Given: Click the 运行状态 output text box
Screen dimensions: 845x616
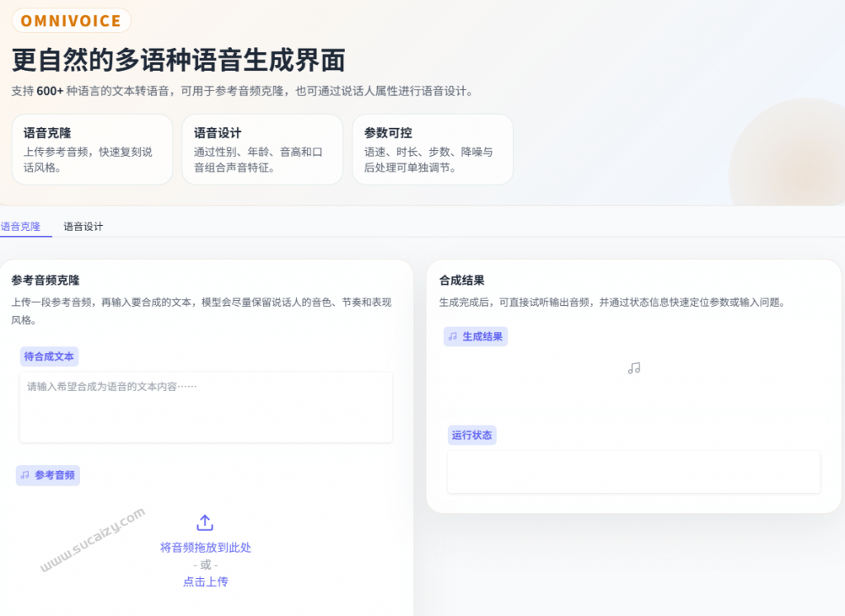Looking at the screenshot, I should point(634,472).
